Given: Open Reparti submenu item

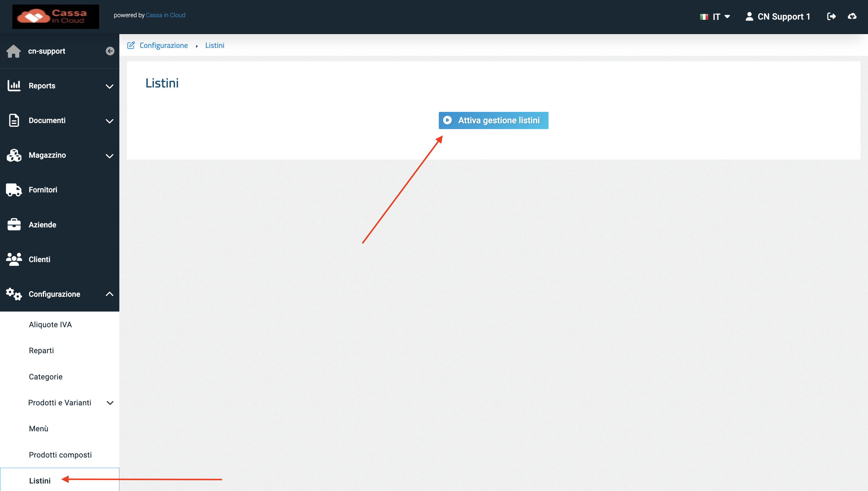Looking at the screenshot, I should [x=41, y=350].
